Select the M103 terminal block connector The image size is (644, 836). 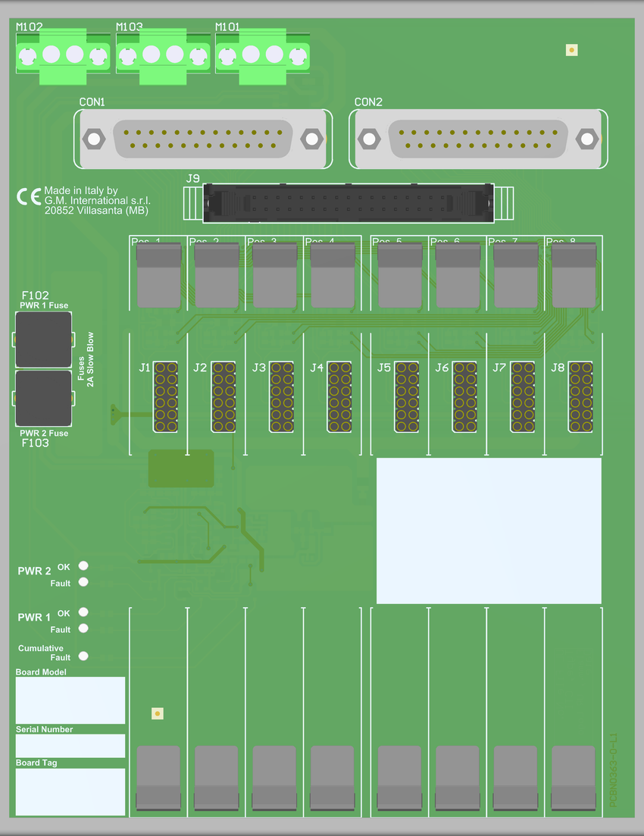tap(163, 56)
